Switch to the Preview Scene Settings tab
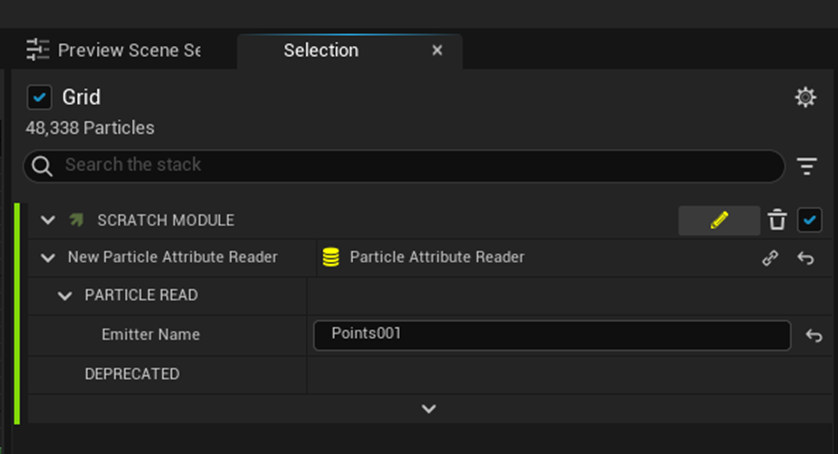 pos(113,50)
